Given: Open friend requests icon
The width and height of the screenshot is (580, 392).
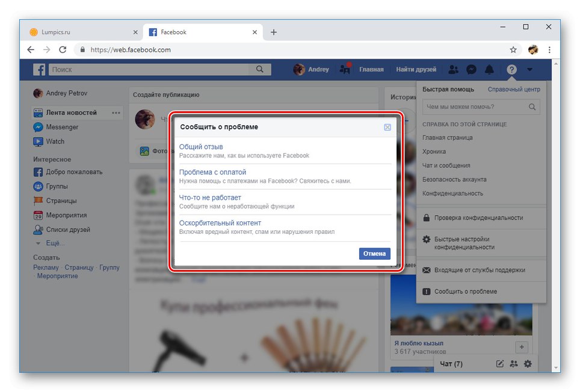Looking at the screenshot, I should pyautogui.click(x=453, y=70).
